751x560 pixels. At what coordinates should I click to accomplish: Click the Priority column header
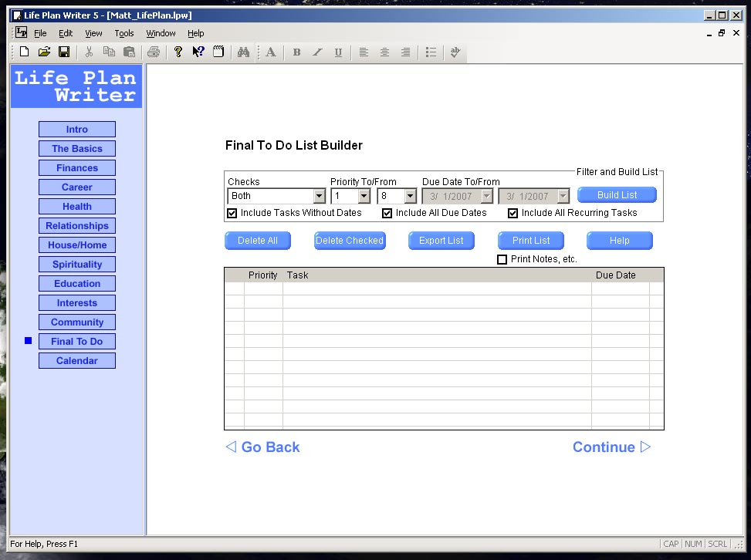click(x=263, y=275)
